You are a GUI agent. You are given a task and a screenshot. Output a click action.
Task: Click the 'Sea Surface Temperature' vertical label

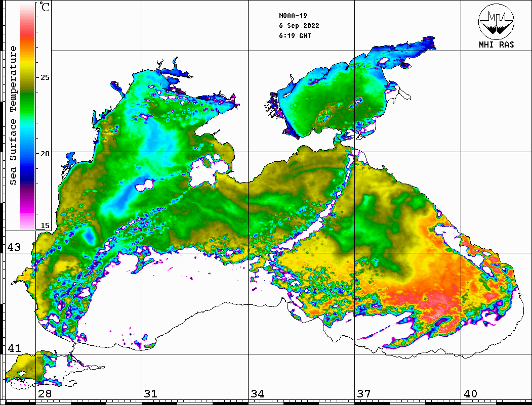coord(13,115)
